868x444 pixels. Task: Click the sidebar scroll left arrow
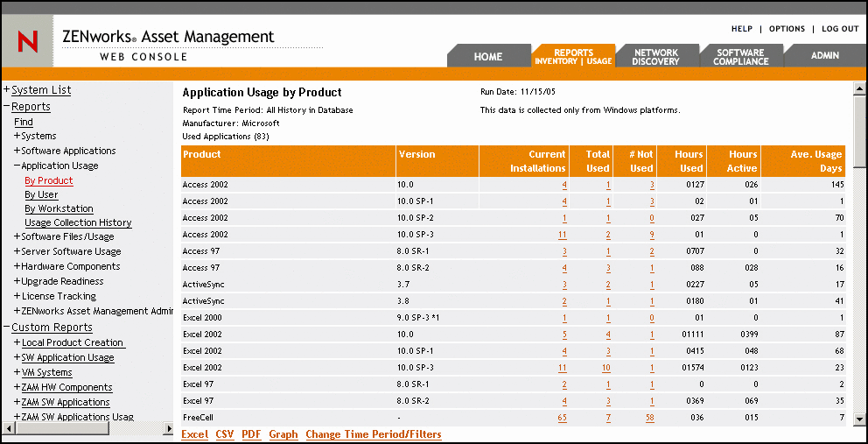coord(7,428)
